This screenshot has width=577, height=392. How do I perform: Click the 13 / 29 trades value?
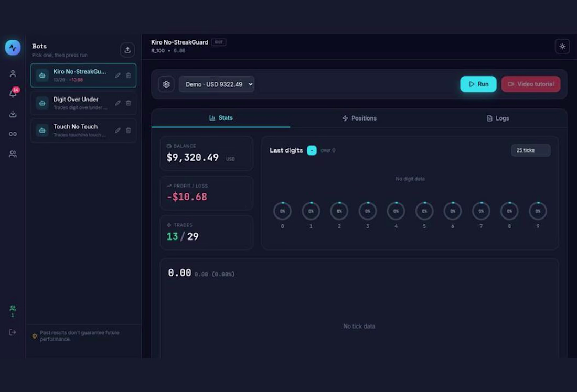point(183,236)
